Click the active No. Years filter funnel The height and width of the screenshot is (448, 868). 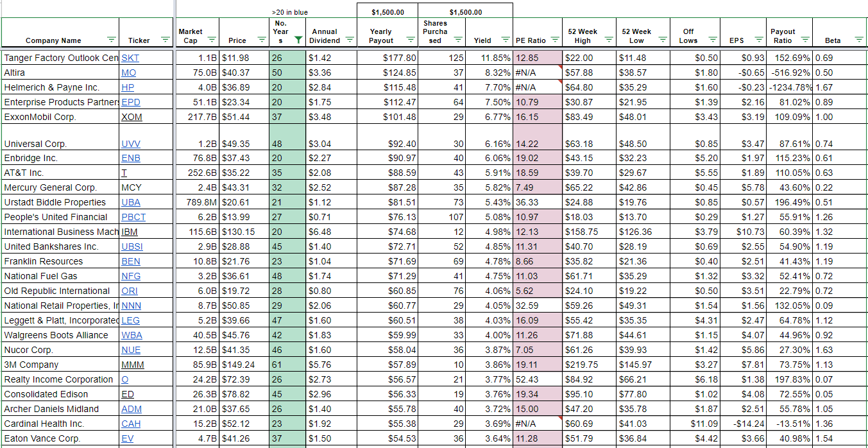click(298, 40)
